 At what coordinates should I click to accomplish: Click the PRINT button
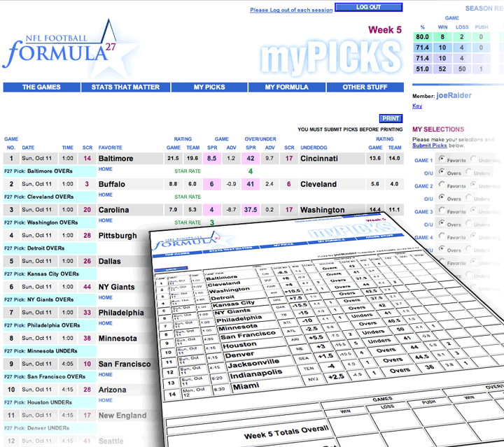(391, 118)
